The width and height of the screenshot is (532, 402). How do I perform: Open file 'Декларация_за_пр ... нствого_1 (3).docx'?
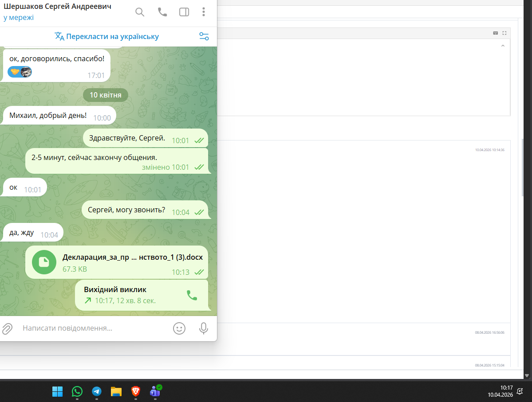tap(132, 257)
